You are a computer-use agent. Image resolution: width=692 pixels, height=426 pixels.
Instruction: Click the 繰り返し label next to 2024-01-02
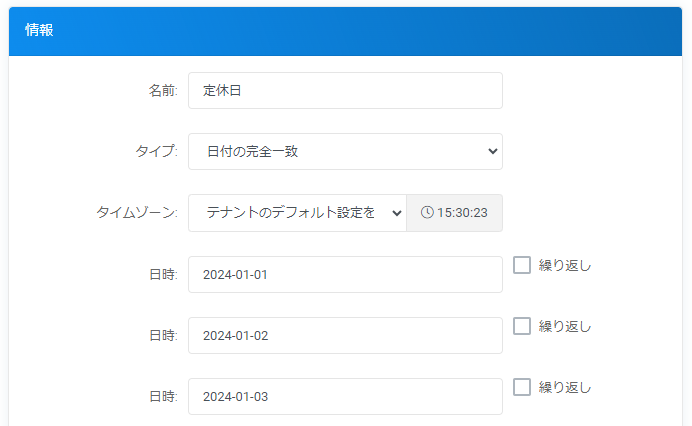coord(565,326)
